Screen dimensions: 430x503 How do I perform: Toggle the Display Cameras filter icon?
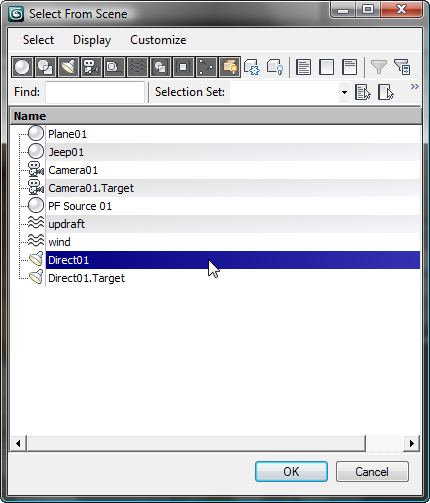point(91,67)
